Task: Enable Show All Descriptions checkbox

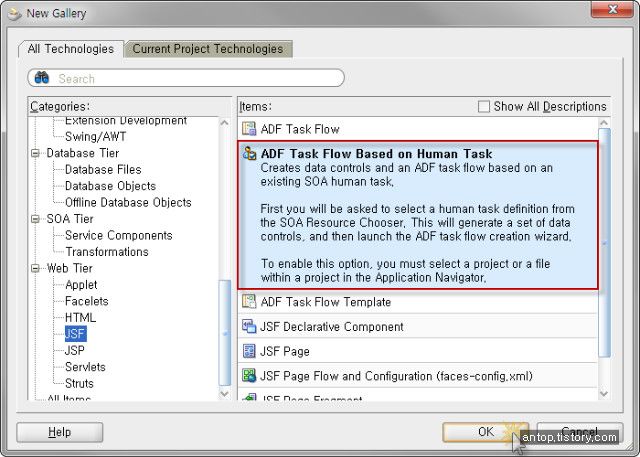Action: 484,106
